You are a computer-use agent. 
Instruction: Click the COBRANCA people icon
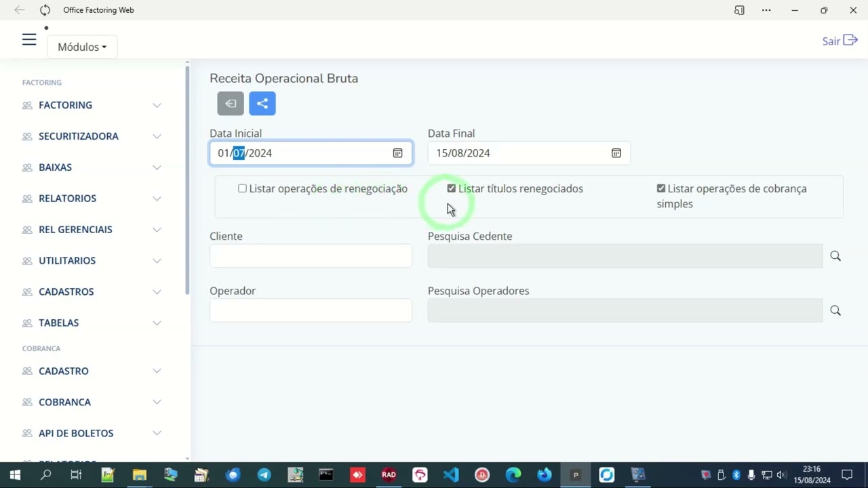(x=27, y=403)
